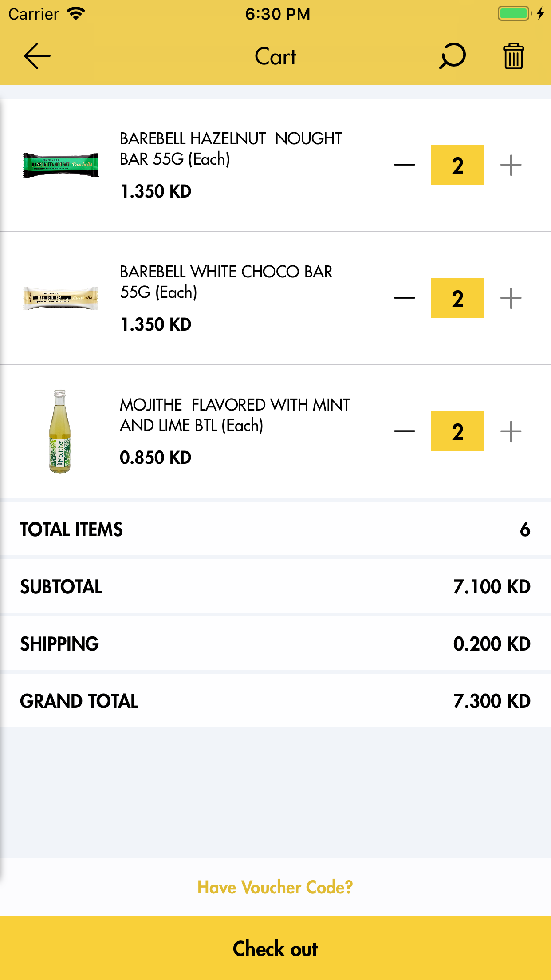The width and height of the screenshot is (551, 980).
Task: Increase Barebell White Choco Bar quantity
Action: (x=511, y=298)
